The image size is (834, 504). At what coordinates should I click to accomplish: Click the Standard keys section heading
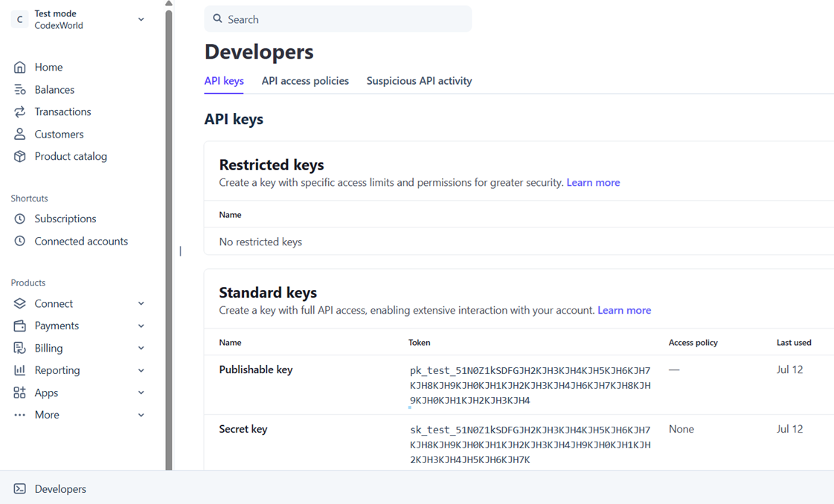268,292
